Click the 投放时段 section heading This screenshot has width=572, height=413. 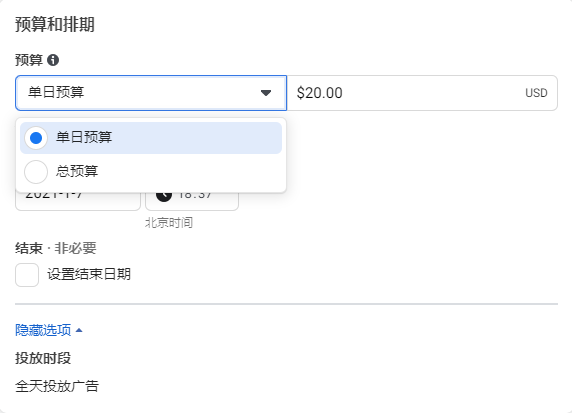tap(43, 358)
